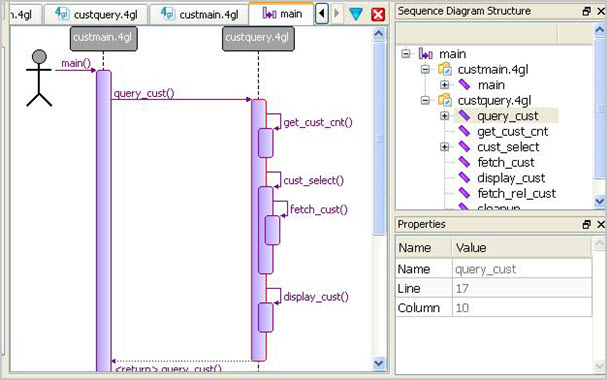Select cust_select in structure tree
The image size is (607, 380).
pyautogui.click(x=508, y=147)
